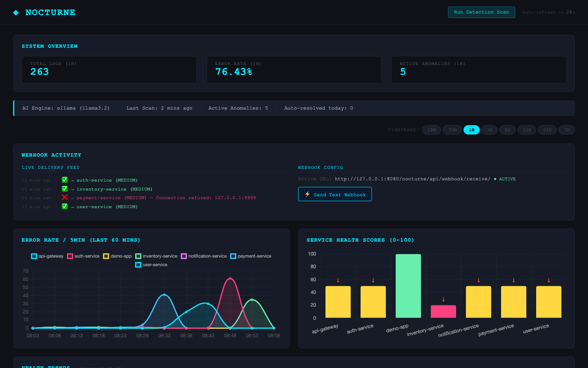Click the "Auto-refresh in 28s" text
Viewport: 588px width, 368px height.
548,12
